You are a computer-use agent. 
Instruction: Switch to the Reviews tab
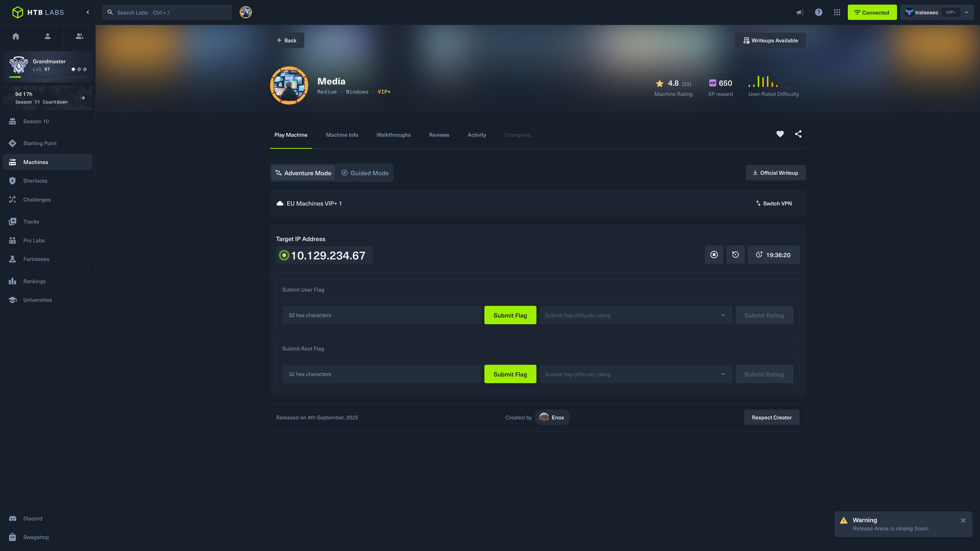pyautogui.click(x=439, y=135)
